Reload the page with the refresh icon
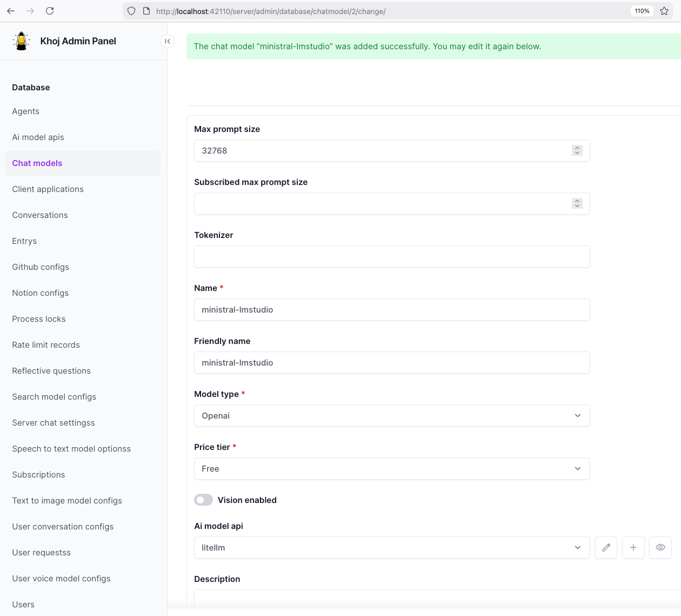Viewport: 681px width, 616px height. tap(50, 11)
